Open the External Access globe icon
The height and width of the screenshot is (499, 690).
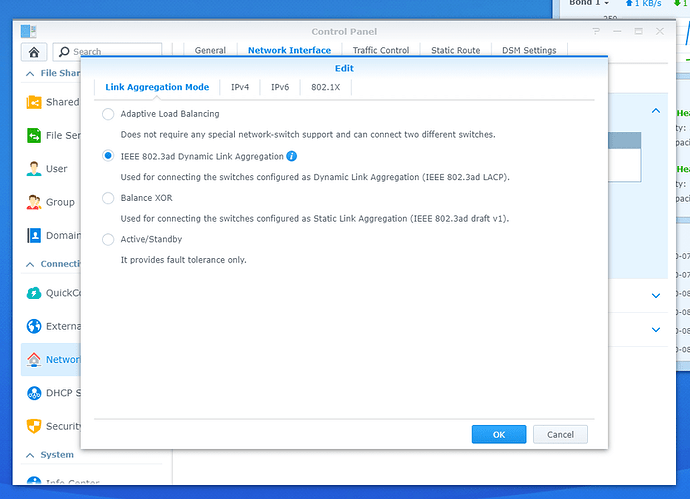(34, 326)
